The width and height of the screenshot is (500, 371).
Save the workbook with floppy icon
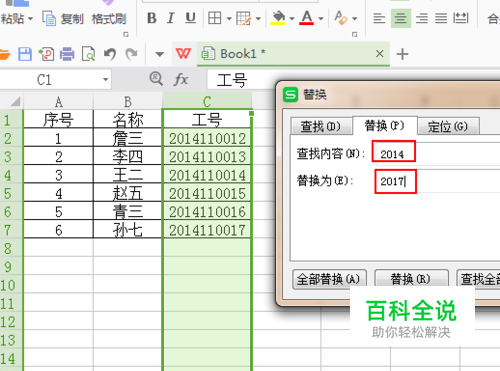[x=25, y=54]
